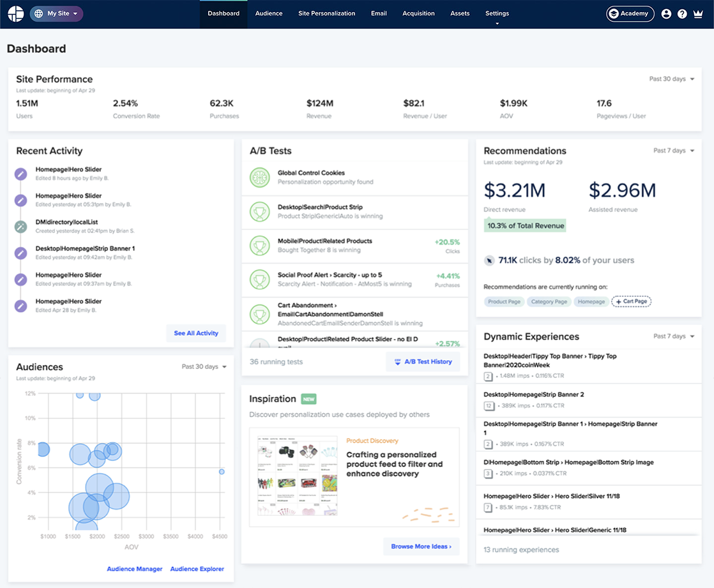This screenshot has width=714, height=588.
Task: Open the help question mark icon
Action: pyautogui.click(x=682, y=13)
